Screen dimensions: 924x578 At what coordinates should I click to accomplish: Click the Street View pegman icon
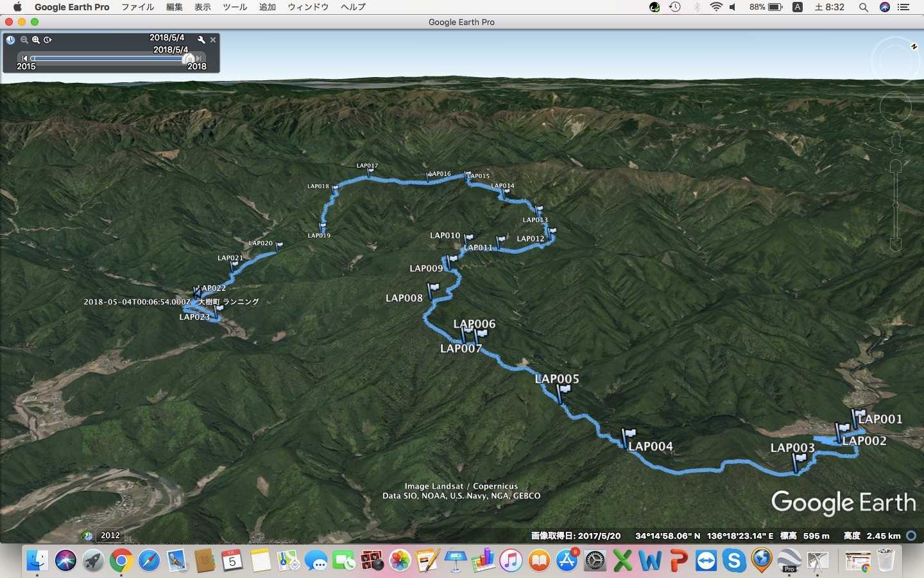click(896, 143)
